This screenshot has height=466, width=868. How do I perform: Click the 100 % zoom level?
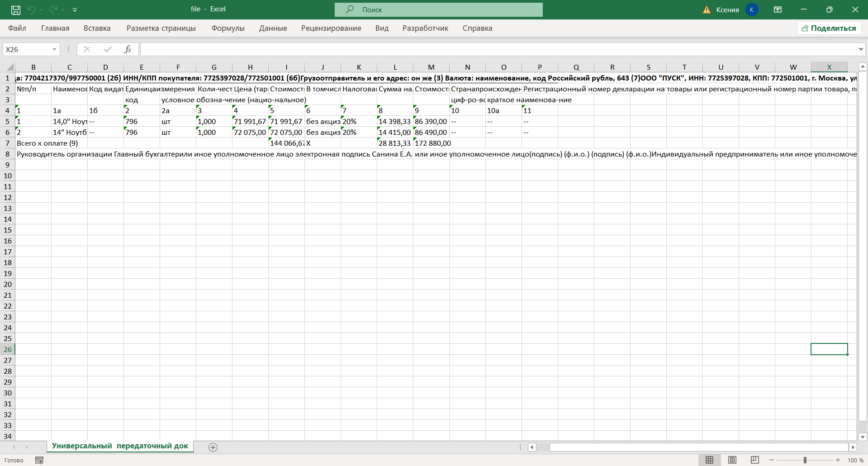pyautogui.click(x=855, y=461)
